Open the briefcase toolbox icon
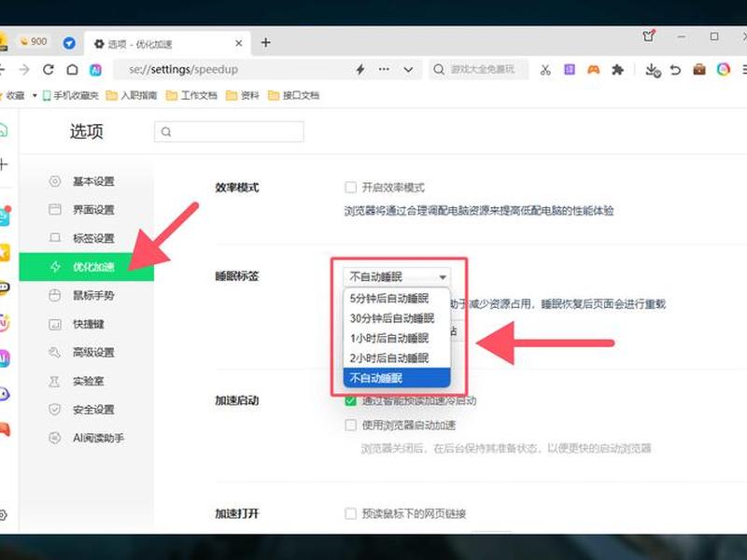 coord(698,70)
